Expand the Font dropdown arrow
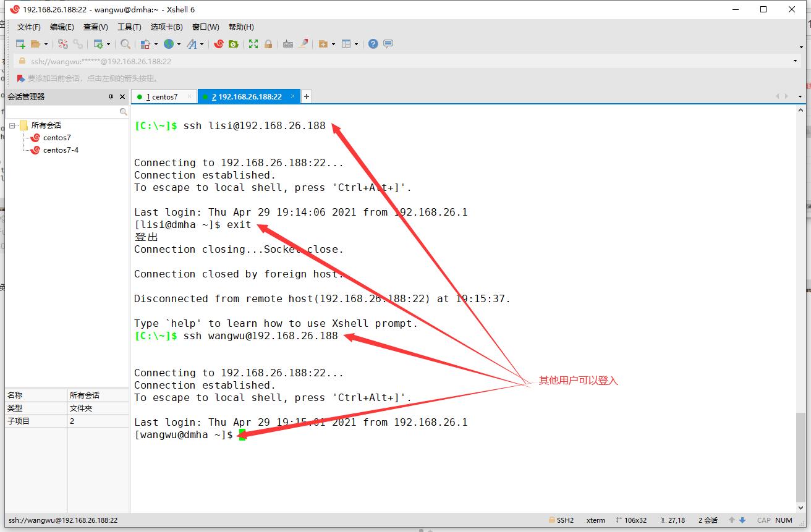 [x=202, y=44]
